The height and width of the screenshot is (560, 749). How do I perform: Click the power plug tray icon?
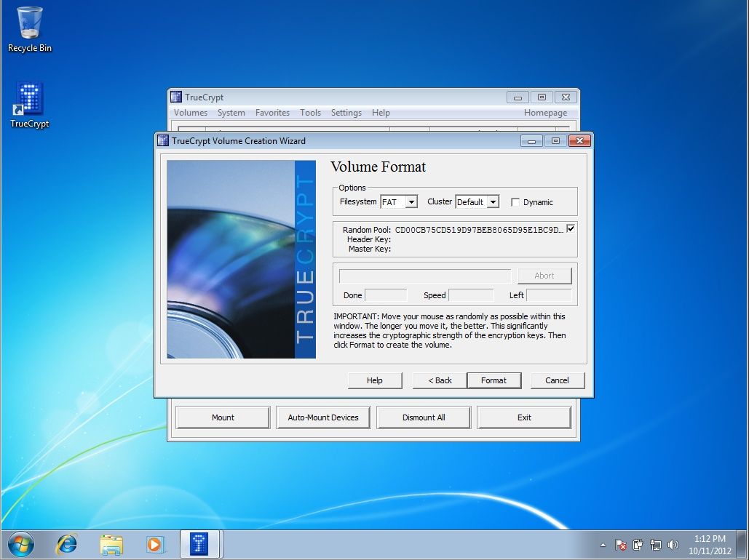[638, 545]
